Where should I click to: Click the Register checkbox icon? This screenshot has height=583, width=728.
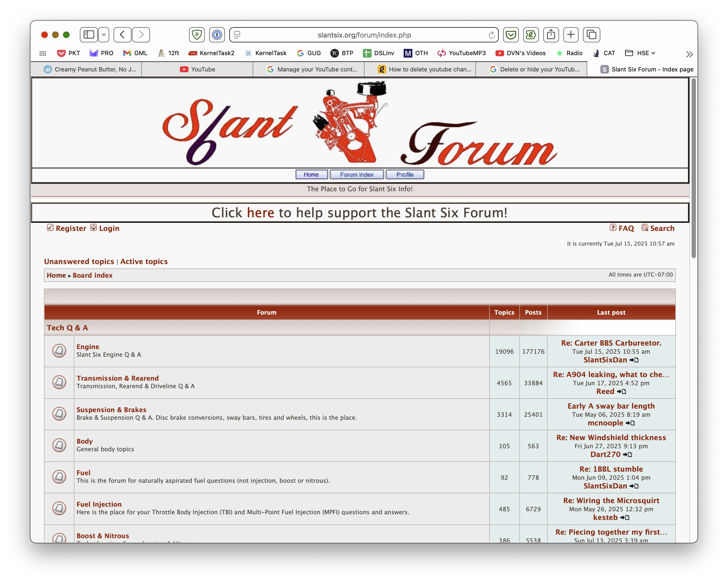point(50,228)
